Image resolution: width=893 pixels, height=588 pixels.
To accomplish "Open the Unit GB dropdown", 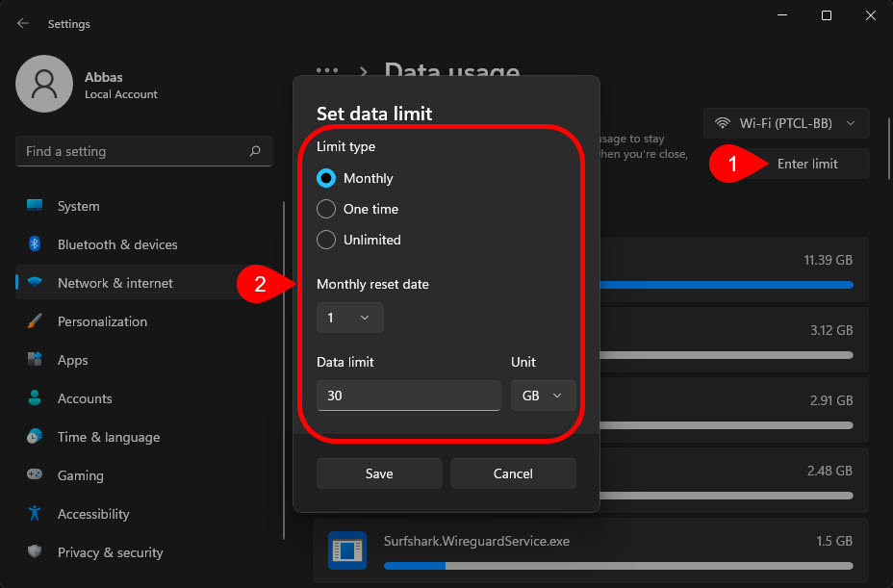I will [x=543, y=396].
